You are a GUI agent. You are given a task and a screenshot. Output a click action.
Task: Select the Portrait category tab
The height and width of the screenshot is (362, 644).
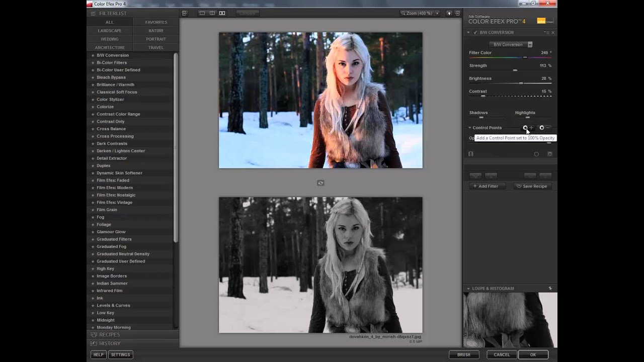(x=156, y=39)
